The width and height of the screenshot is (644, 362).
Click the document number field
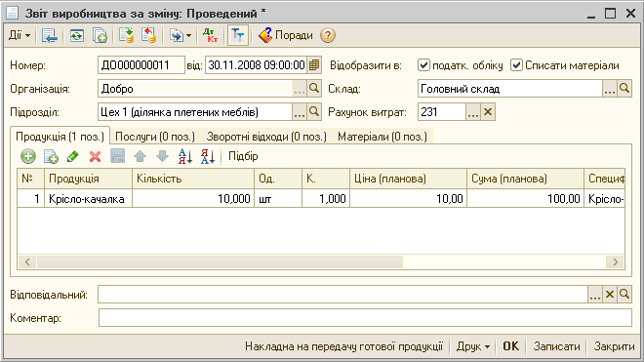coord(141,65)
